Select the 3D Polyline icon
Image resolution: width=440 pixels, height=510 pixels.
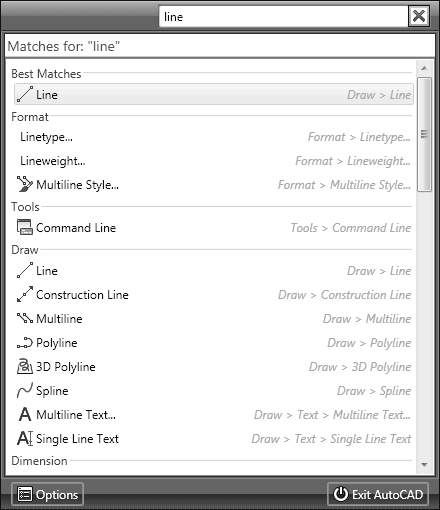click(25, 366)
